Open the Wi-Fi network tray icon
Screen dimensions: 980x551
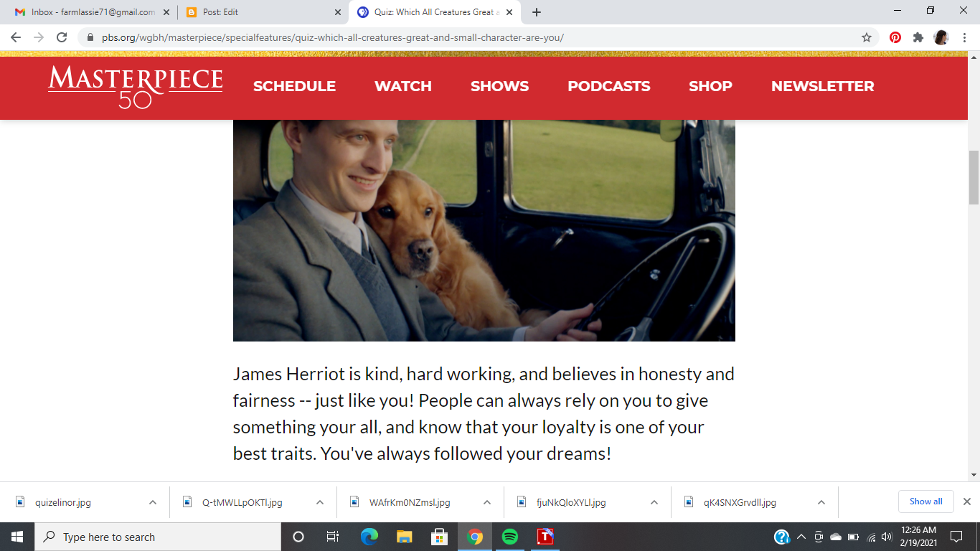pyautogui.click(x=871, y=537)
